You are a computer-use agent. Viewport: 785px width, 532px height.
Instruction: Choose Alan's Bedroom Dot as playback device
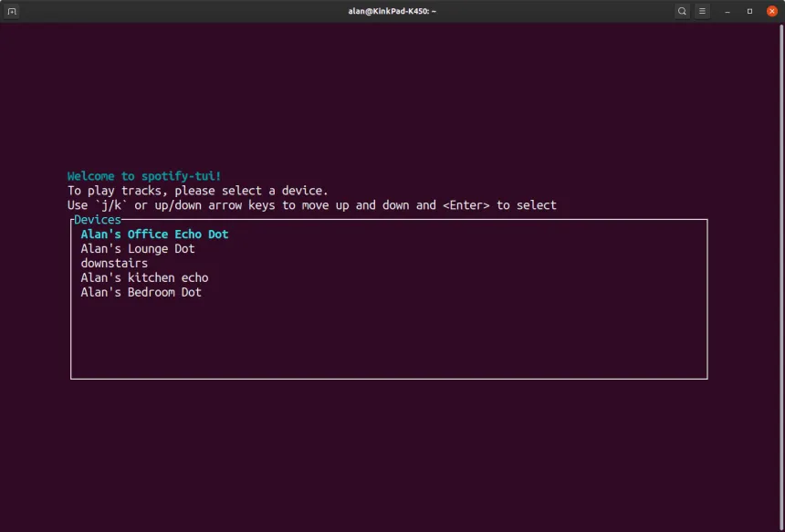141,292
